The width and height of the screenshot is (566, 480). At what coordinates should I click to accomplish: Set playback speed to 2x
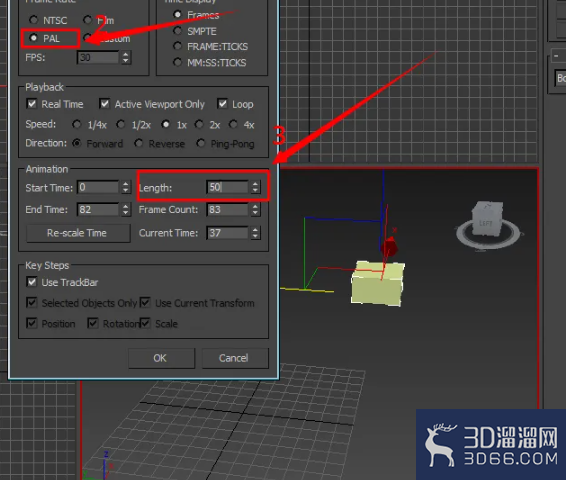click(x=199, y=125)
